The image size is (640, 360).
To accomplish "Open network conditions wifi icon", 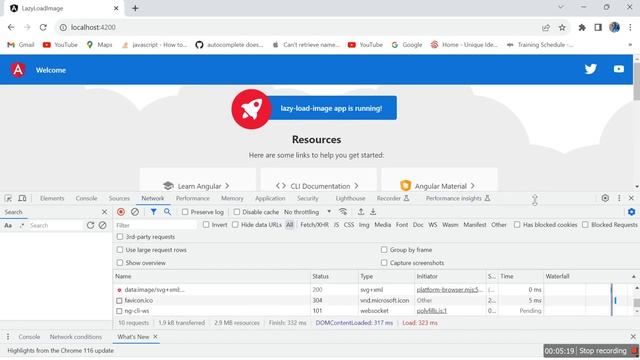I will point(343,212).
